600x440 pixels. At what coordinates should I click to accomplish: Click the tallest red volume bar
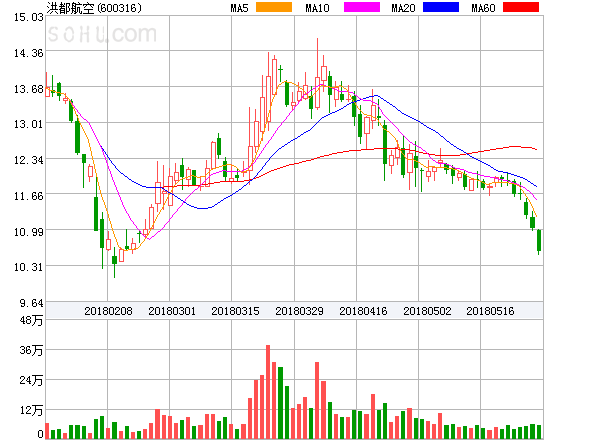268,392
